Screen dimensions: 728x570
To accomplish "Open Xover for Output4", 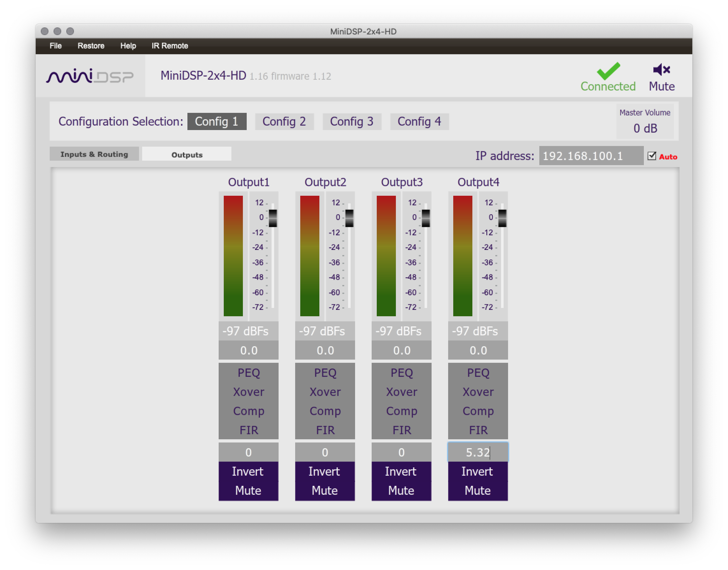I will (x=478, y=392).
